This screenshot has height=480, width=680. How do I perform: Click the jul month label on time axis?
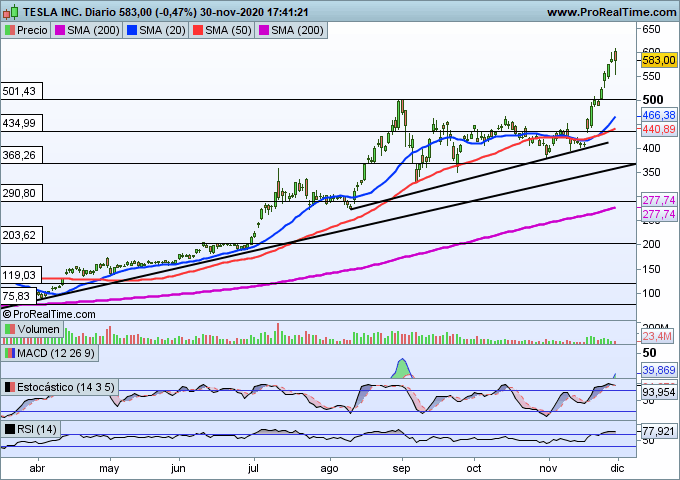[x=253, y=468]
